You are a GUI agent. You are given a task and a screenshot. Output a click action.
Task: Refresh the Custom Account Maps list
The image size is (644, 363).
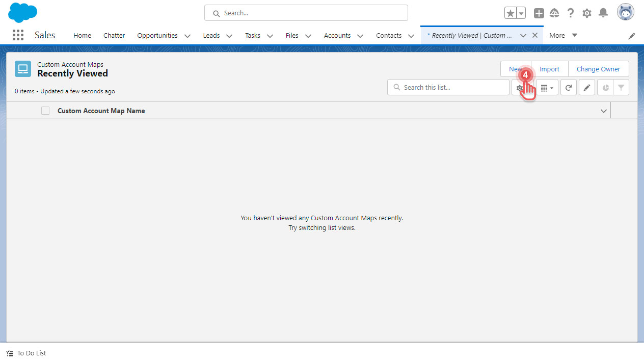tap(568, 87)
